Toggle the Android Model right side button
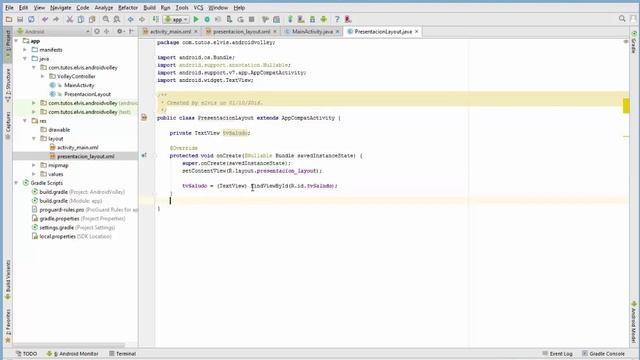 (634, 322)
